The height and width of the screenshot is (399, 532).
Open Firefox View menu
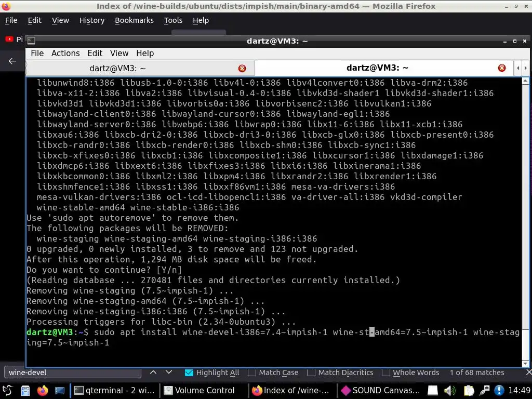tap(60, 20)
